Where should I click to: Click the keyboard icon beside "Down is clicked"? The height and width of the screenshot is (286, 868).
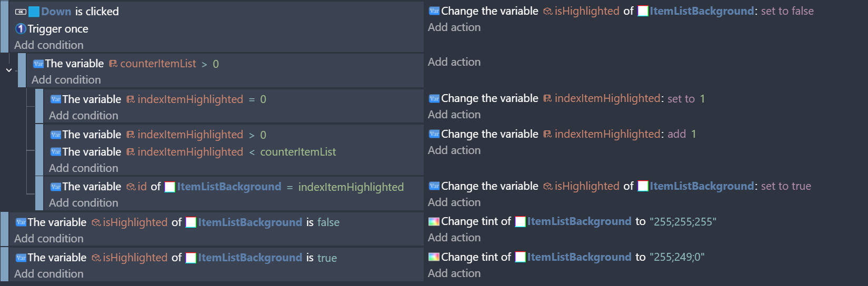click(21, 12)
